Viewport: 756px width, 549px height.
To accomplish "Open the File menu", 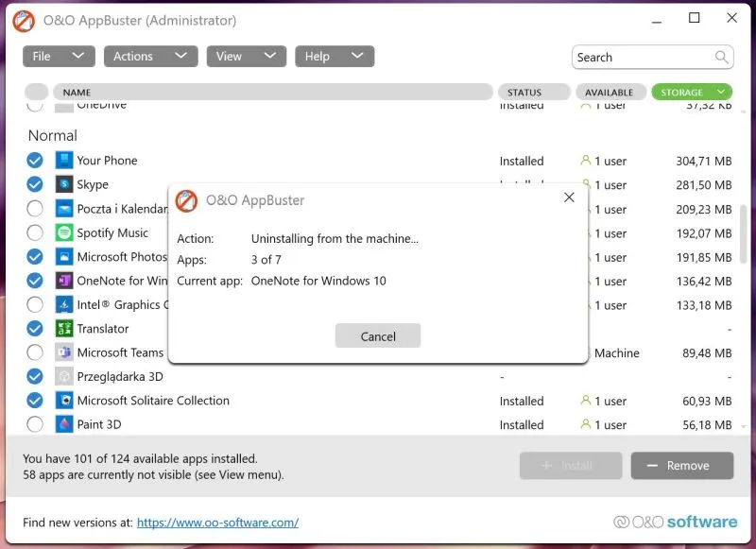I will [x=59, y=56].
